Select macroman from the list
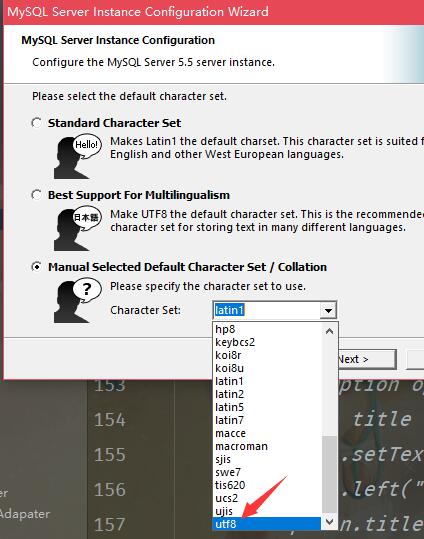424x539 pixels. tap(267, 446)
